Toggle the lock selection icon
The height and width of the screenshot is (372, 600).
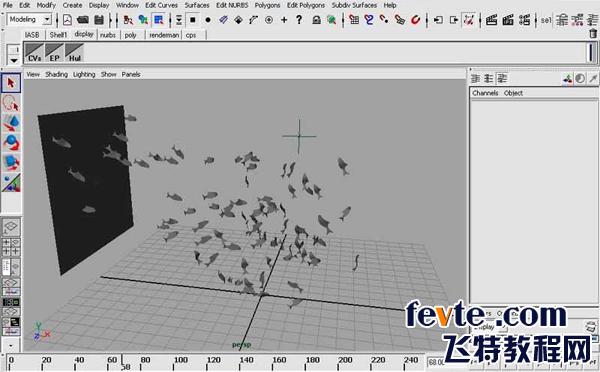coord(316,20)
